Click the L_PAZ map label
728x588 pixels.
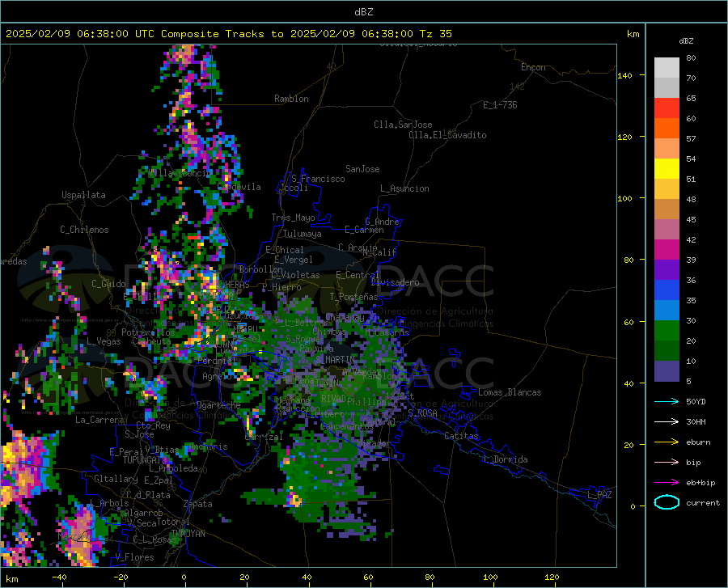pyautogui.click(x=599, y=495)
